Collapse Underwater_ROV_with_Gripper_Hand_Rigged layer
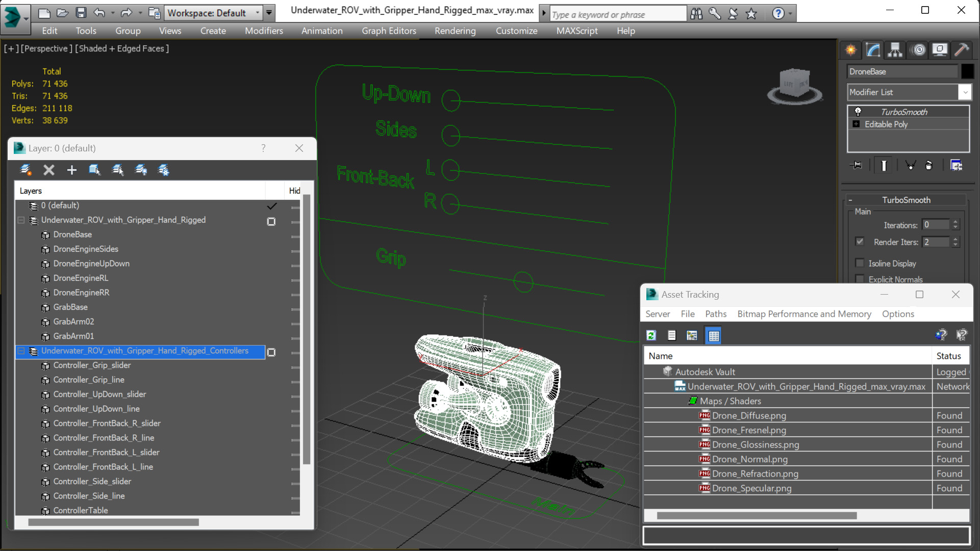Image resolution: width=980 pixels, height=551 pixels. coord(21,220)
